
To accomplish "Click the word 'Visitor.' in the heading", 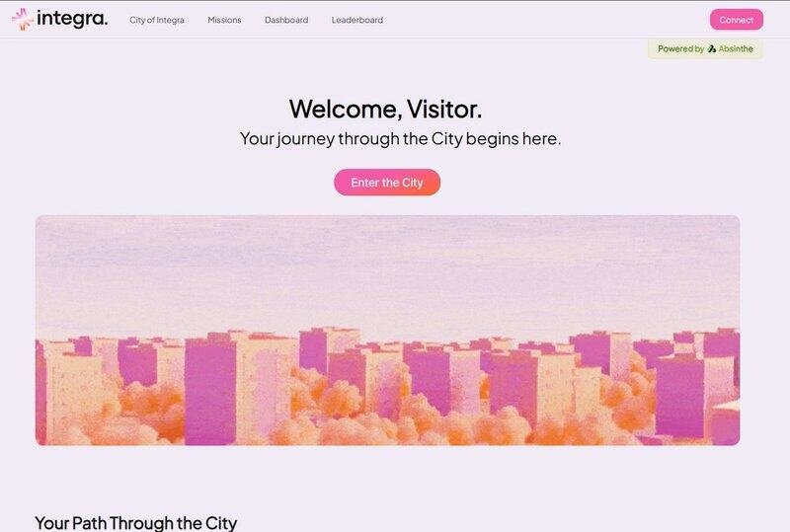I will click(x=443, y=109).
